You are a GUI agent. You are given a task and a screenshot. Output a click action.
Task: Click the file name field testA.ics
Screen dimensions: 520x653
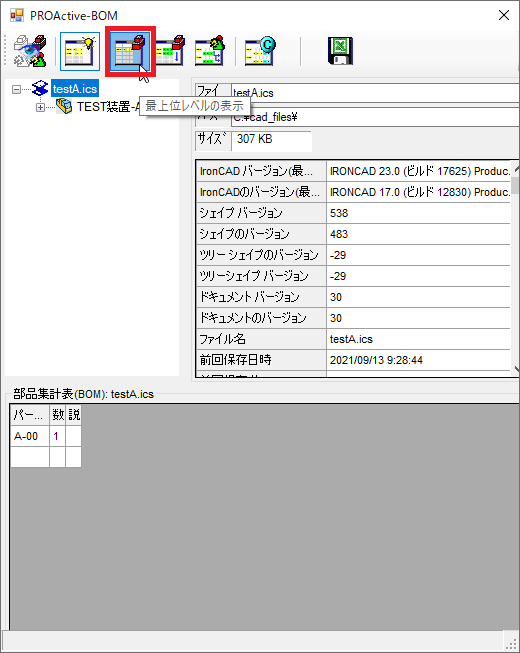coord(375,92)
